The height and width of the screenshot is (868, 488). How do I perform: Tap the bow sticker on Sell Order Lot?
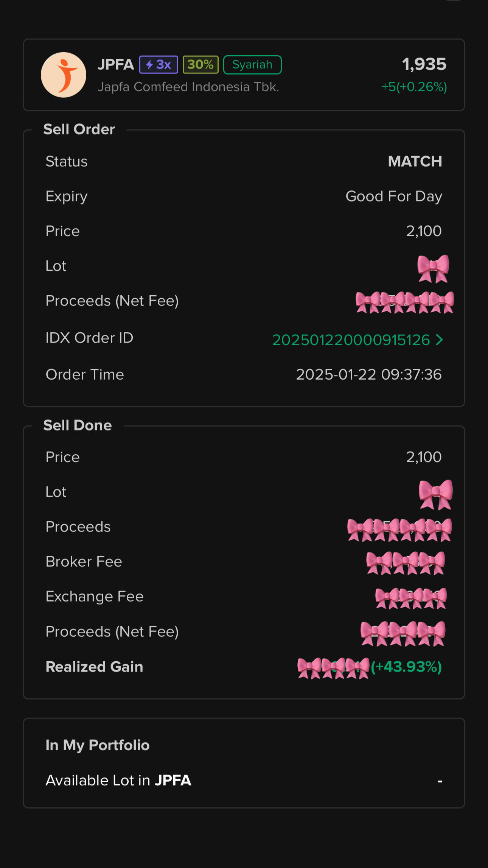pos(433,268)
